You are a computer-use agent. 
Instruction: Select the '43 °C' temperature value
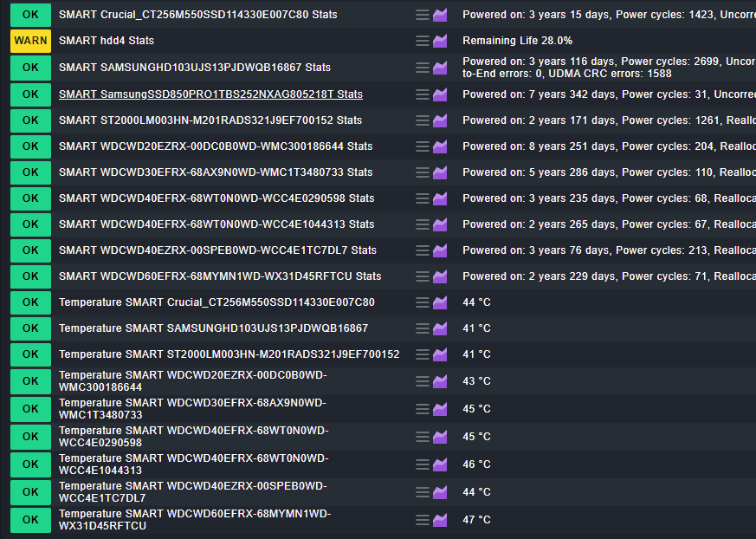[x=476, y=381]
